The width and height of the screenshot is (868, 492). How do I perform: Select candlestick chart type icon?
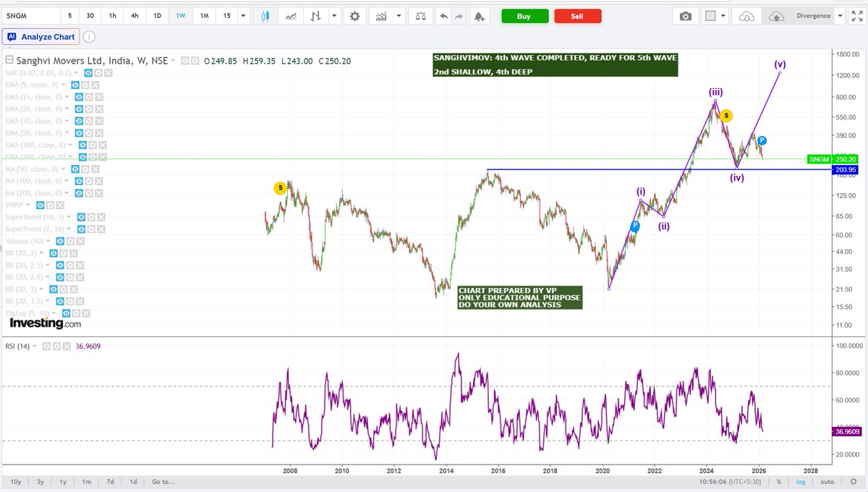265,16
